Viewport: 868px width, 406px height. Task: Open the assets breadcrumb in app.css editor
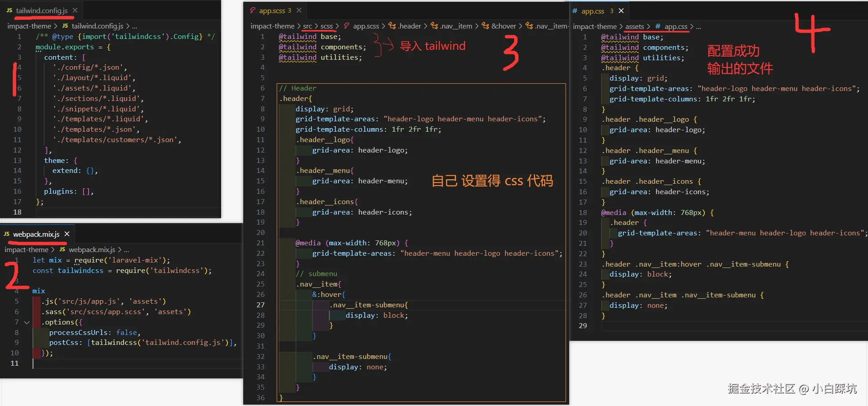[634, 27]
